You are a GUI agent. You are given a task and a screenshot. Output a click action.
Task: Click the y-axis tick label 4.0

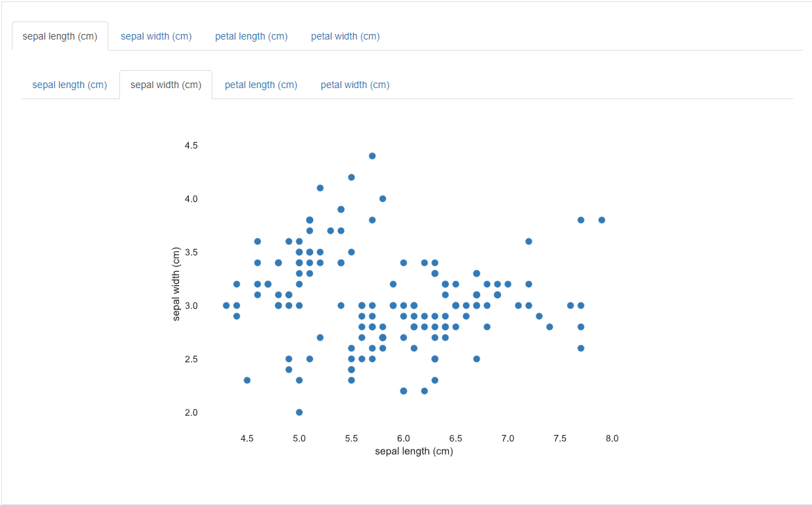[x=191, y=199]
